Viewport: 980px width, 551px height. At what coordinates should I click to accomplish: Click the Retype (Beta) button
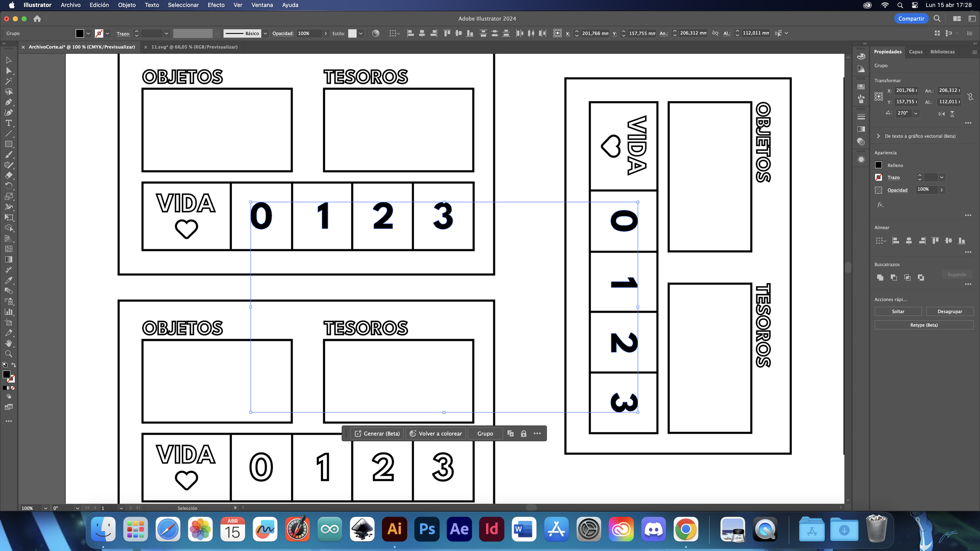924,325
